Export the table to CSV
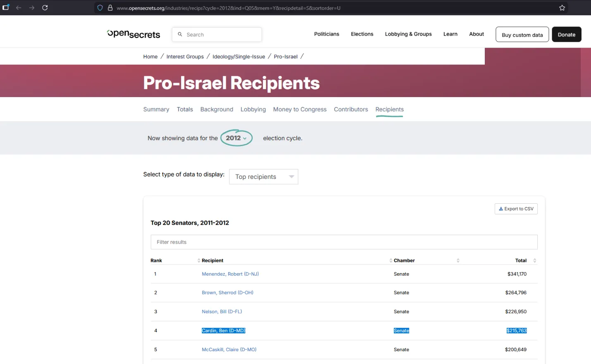 [x=516, y=209]
